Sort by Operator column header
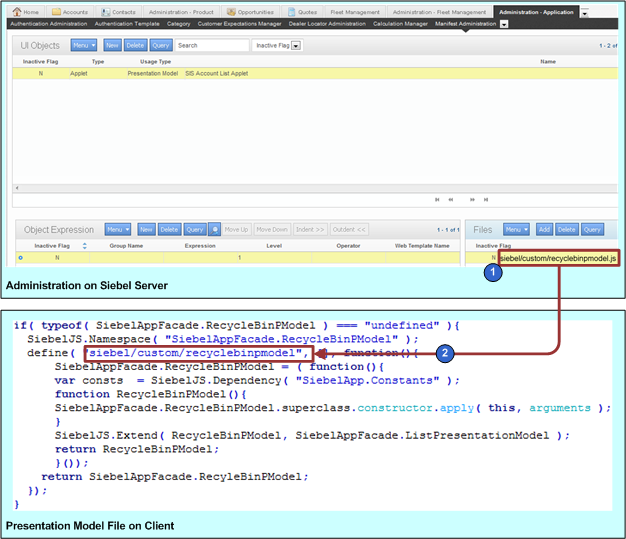626x539 pixels. coord(348,246)
